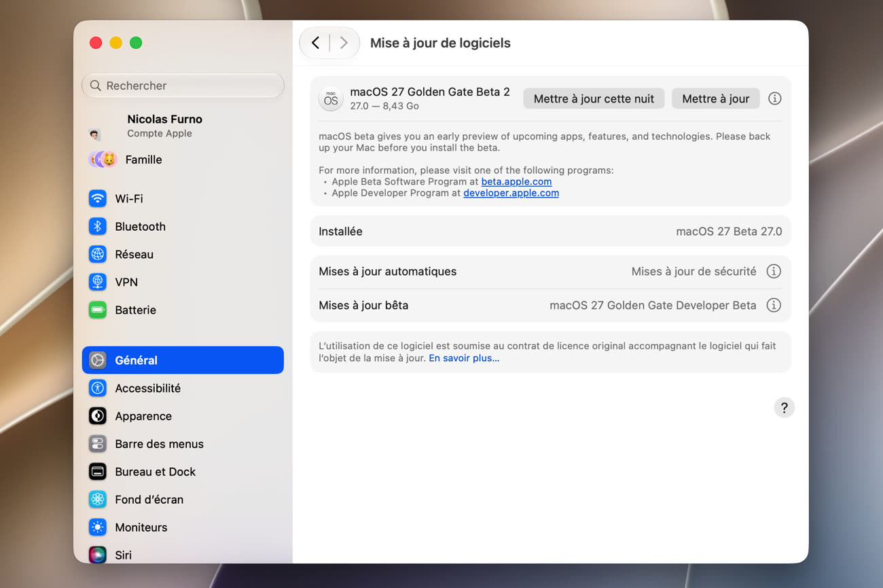The width and height of the screenshot is (883, 588).
Task: Focus the Rechercher search field
Action: [x=183, y=86]
